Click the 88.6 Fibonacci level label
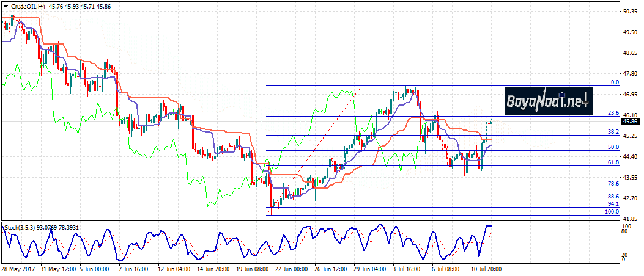 point(614,197)
